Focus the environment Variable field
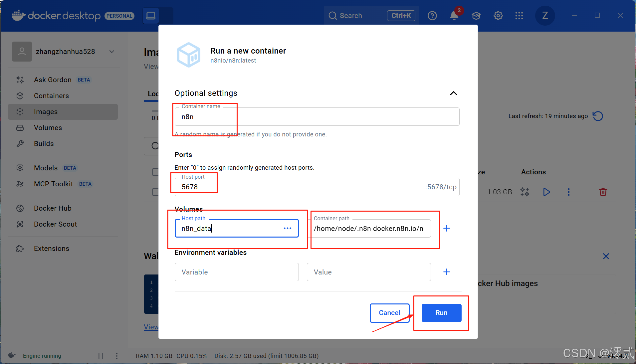636x364 pixels. [x=237, y=272]
